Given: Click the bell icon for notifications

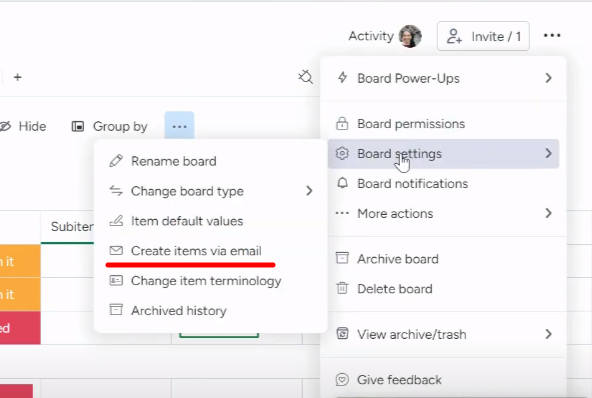Looking at the screenshot, I should [x=342, y=183].
